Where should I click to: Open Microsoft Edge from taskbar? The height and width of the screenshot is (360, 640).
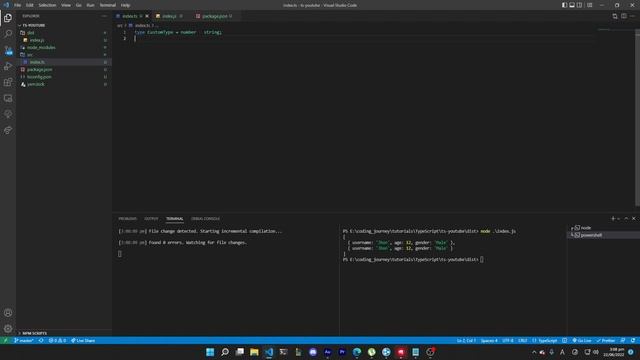[357, 352]
